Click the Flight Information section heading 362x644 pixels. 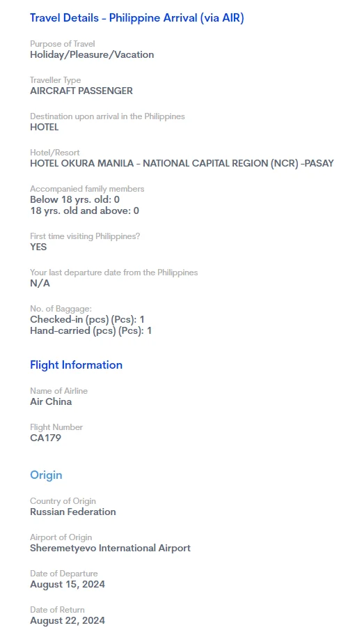tap(76, 365)
